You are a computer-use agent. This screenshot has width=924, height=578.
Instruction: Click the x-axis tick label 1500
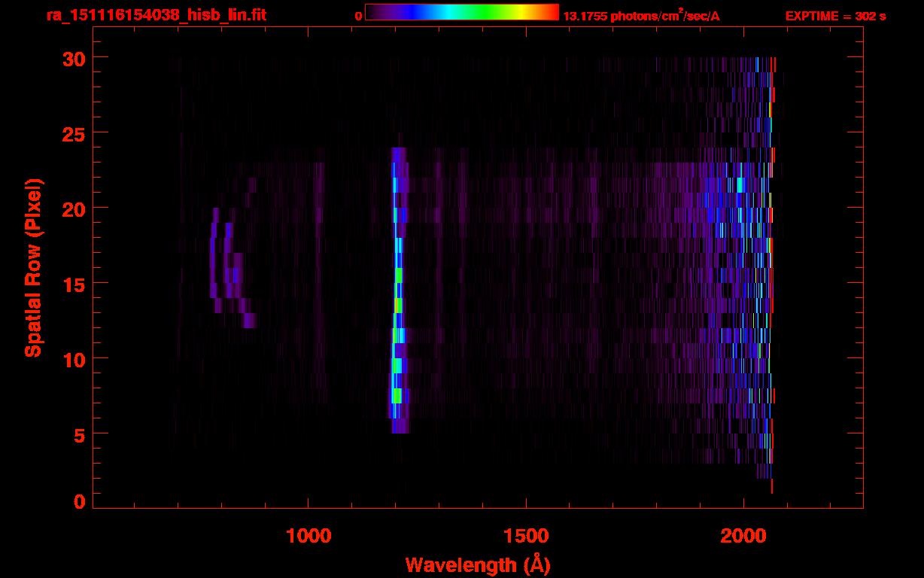(526, 536)
